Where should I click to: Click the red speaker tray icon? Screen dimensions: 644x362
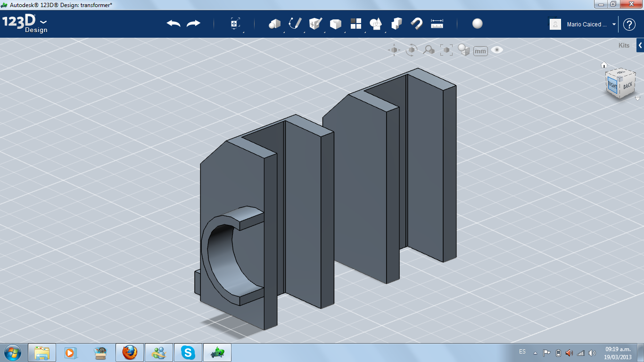click(x=570, y=353)
